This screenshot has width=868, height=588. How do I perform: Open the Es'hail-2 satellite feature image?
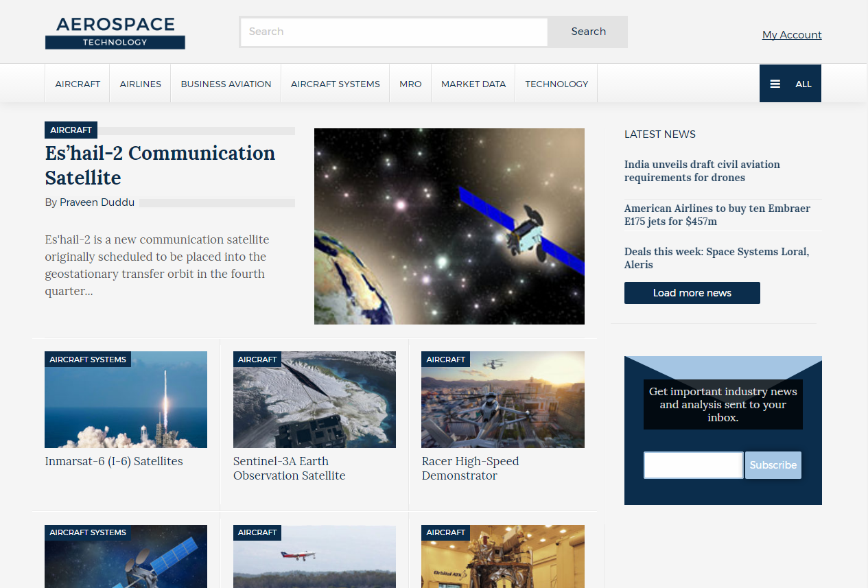tap(449, 226)
